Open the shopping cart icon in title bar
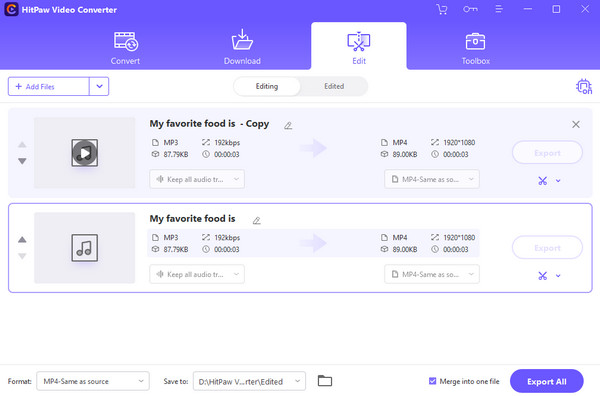 point(442,9)
